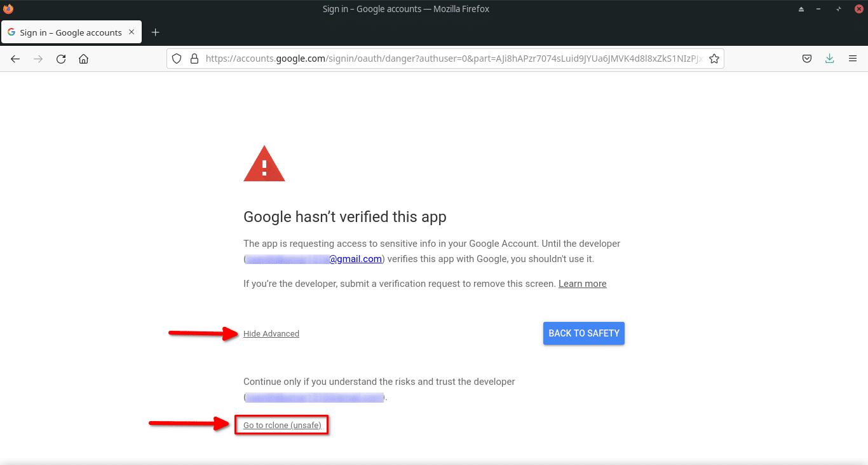This screenshot has height=465, width=868.
Task: Click the Google hasn't verified this app heading
Action: click(x=345, y=217)
